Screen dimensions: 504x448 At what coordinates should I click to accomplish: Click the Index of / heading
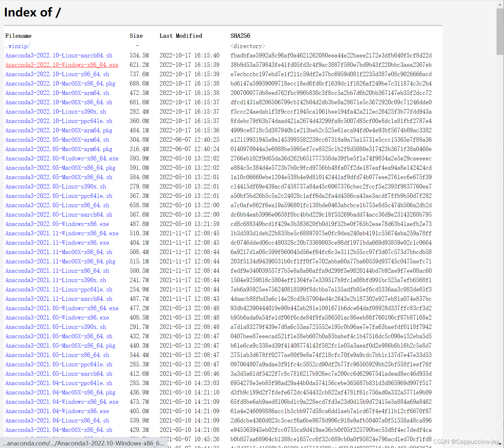[x=33, y=12]
